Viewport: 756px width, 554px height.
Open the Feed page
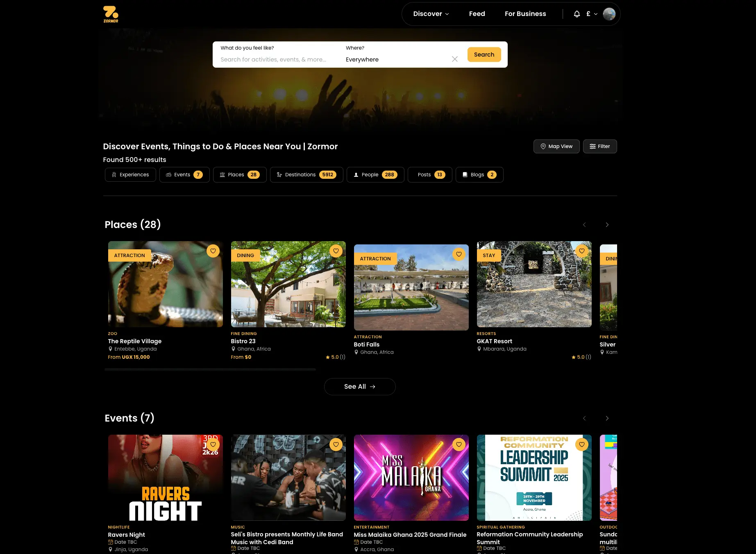477,14
